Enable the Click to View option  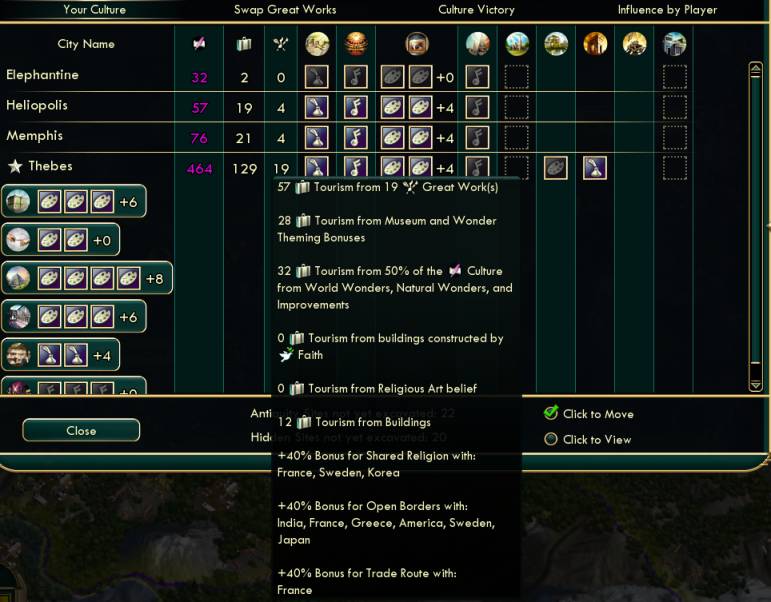coord(551,439)
